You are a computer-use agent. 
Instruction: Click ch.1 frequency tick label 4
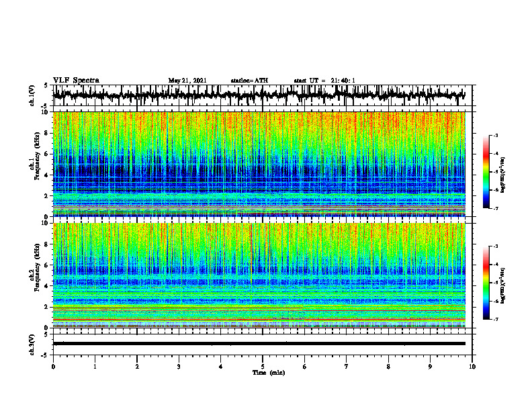click(x=46, y=175)
